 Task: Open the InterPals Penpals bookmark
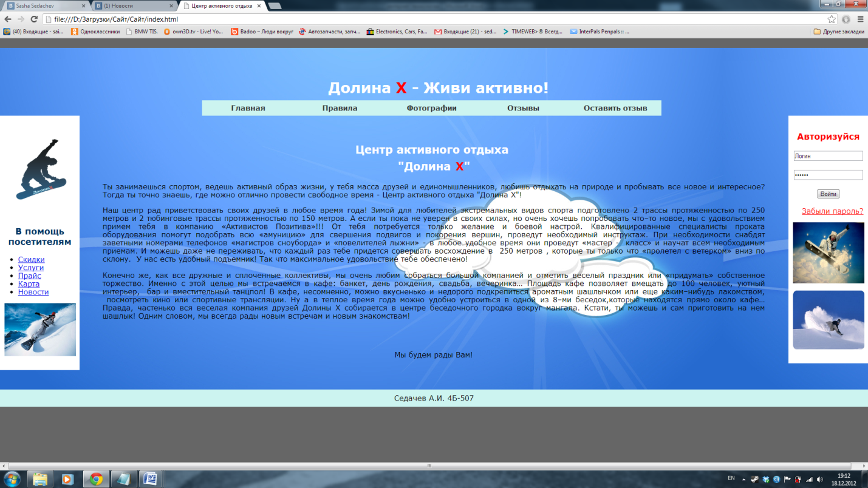click(x=600, y=32)
